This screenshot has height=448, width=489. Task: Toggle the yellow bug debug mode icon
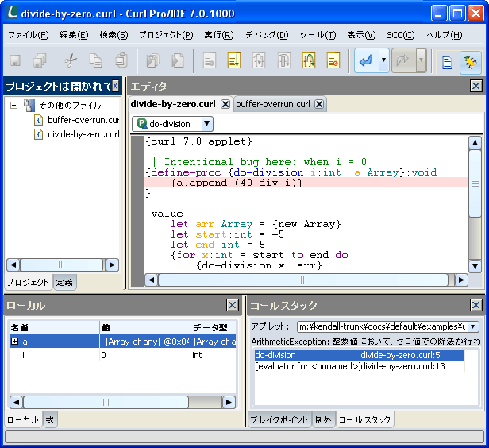[471, 63]
